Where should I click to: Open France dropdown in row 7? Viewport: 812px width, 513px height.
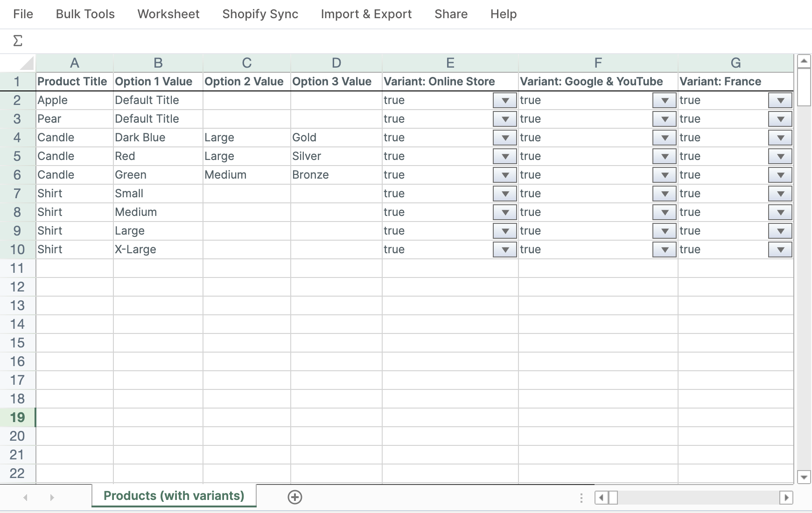point(780,194)
